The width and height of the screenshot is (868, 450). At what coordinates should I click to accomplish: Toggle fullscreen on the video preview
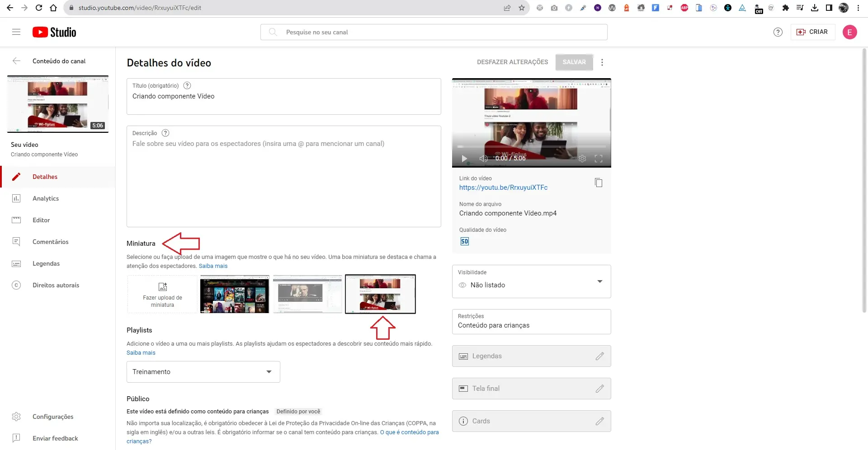(x=599, y=159)
